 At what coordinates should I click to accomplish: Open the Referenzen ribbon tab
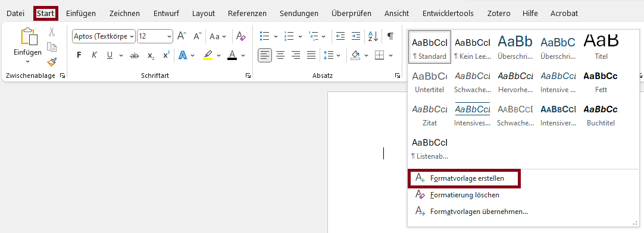247,14
